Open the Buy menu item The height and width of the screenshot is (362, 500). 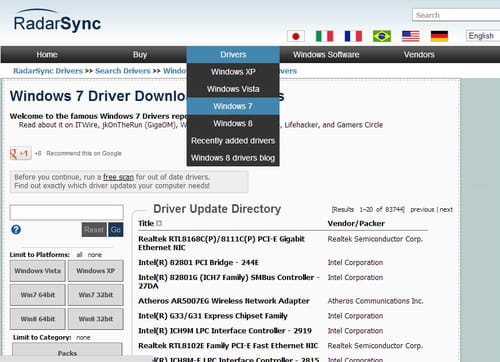(140, 55)
